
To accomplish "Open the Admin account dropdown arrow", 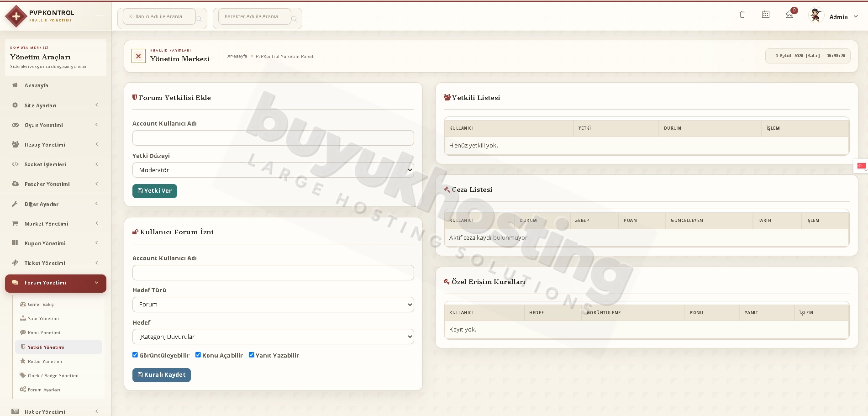I will click(x=856, y=16).
